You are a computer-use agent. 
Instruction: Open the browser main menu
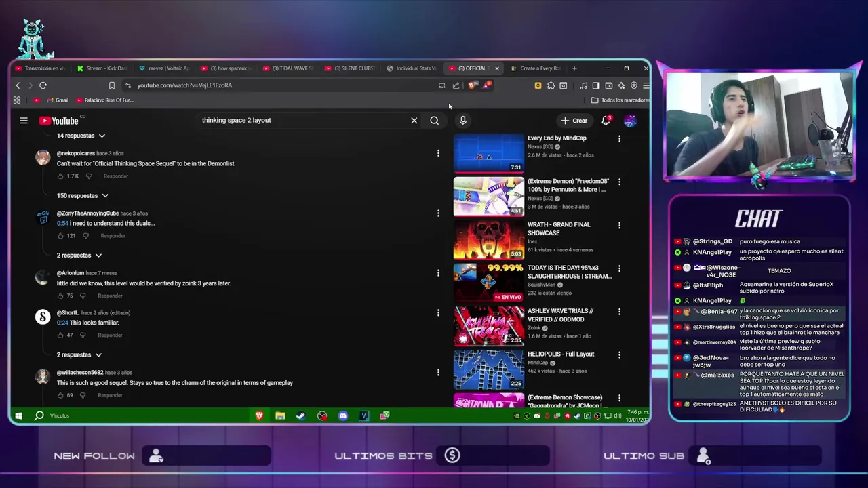pos(646,85)
